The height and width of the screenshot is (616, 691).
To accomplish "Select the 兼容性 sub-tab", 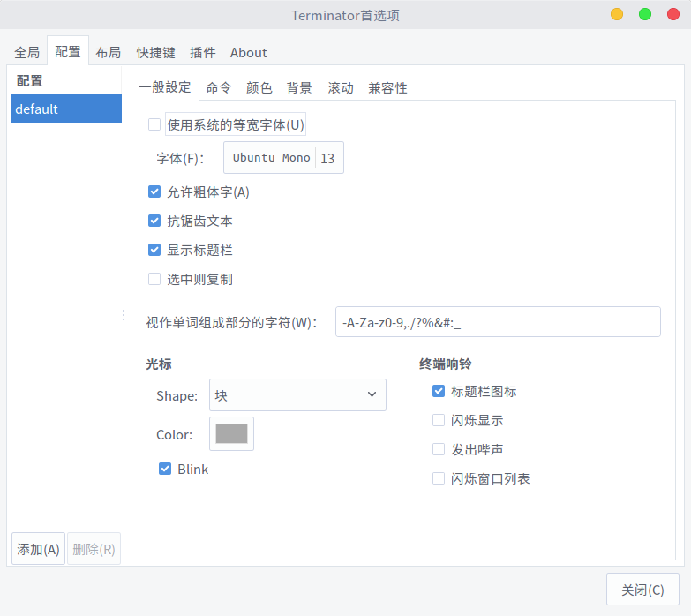I will point(387,87).
